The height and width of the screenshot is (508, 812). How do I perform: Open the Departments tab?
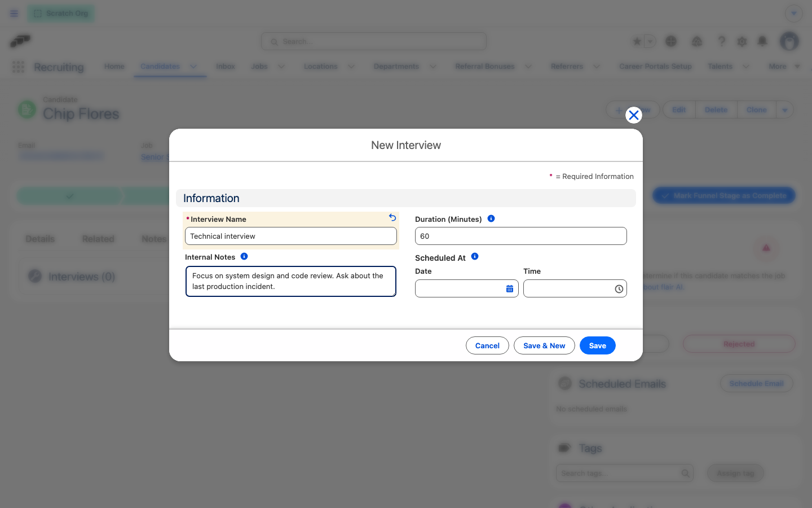396,67
